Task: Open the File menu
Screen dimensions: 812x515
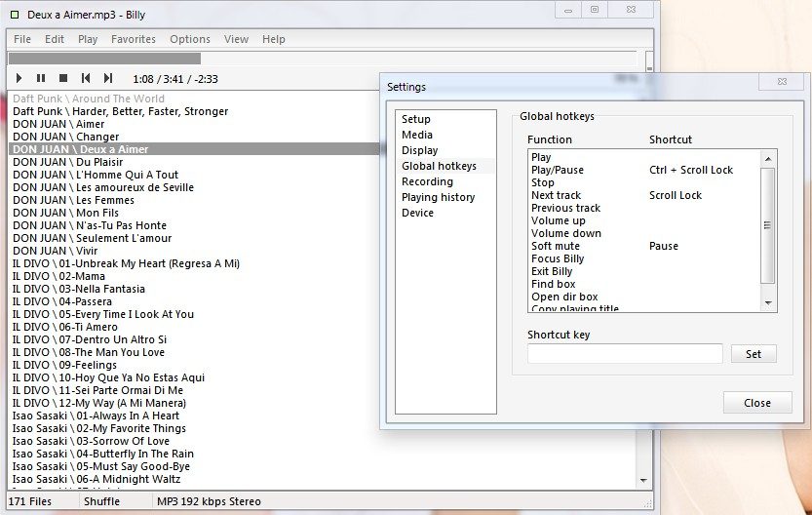Action: pyautogui.click(x=22, y=39)
